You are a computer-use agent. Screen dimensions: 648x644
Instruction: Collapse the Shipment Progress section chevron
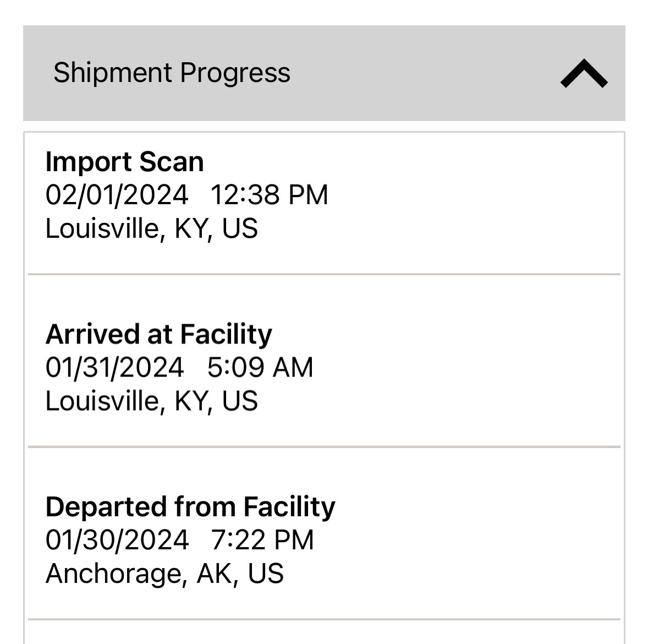[x=584, y=74]
